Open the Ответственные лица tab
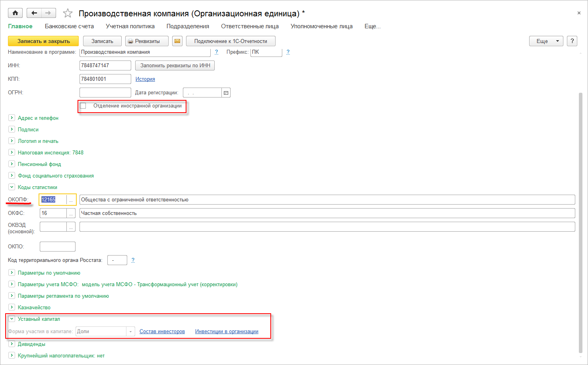Screen dimensions: 588x365 [250, 26]
